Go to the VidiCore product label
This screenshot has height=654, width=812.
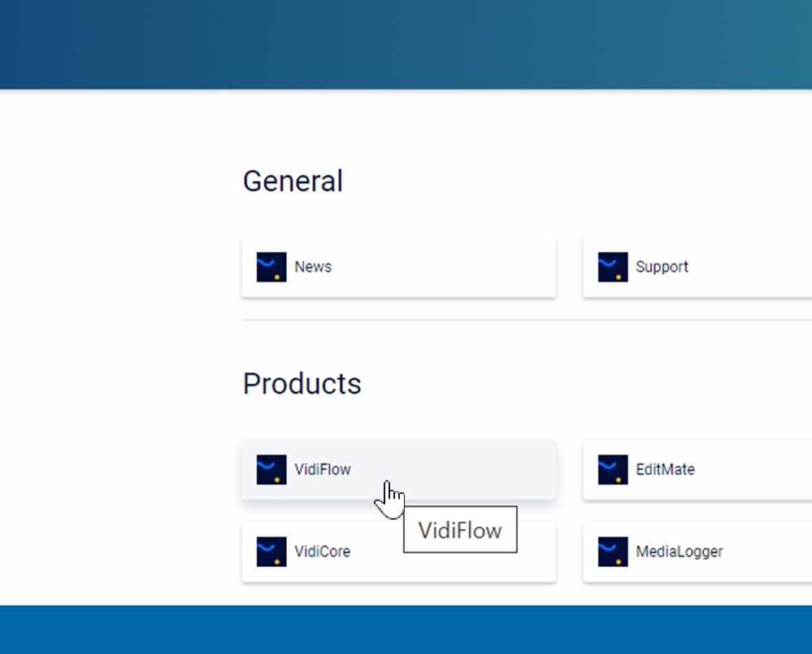322,552
